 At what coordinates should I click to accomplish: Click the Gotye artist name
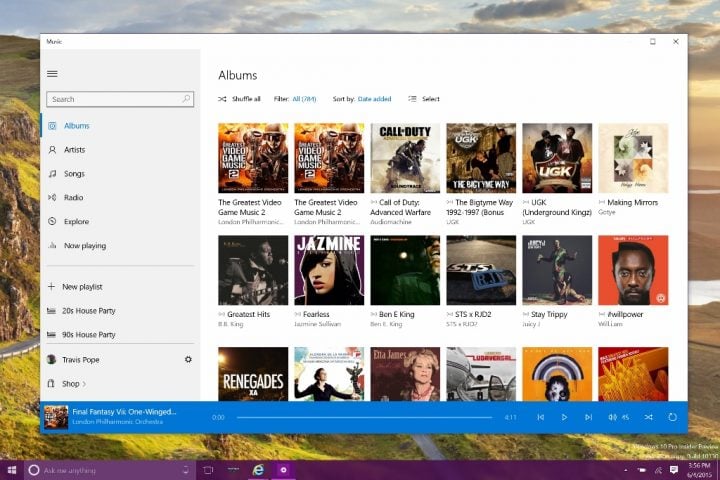coord(606,212)
